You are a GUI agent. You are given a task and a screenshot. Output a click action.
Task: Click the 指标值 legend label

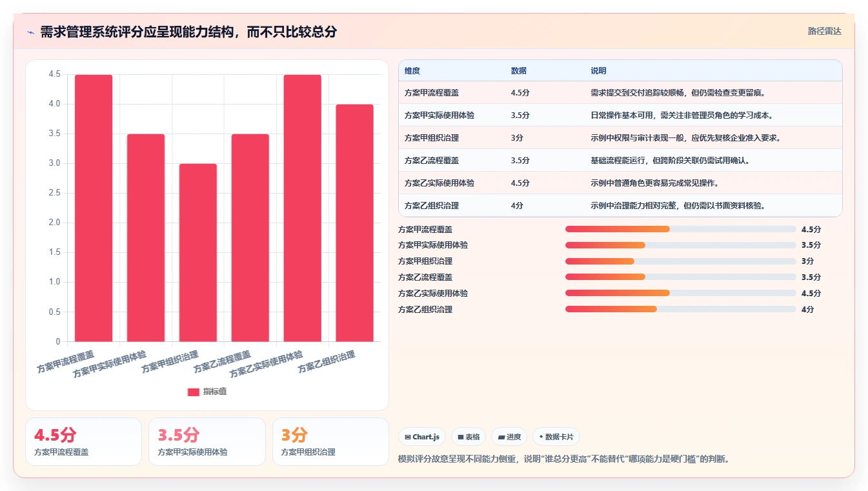(215, 392)
